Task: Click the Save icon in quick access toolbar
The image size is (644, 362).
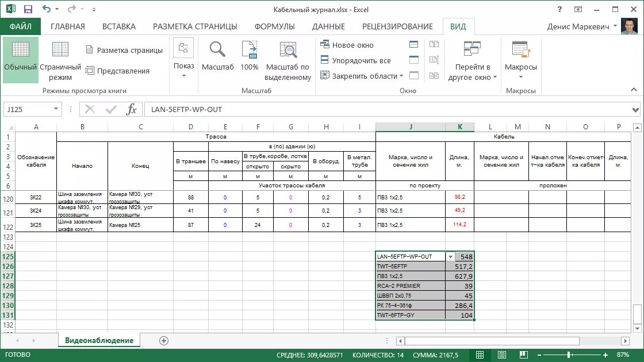Action: 28,9
